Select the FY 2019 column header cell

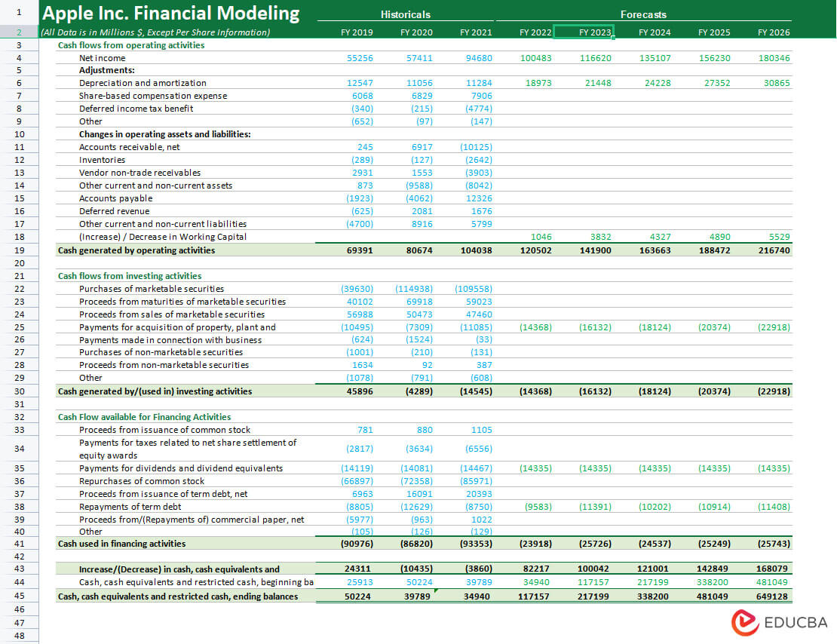pyautogui.click(x=357, y=32)
